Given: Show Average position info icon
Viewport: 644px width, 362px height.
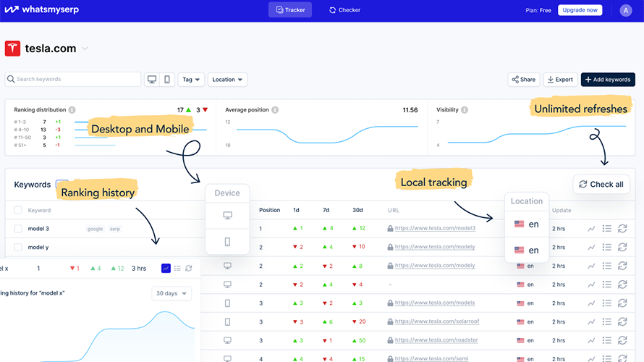Looking at the screenshot, I should coord(275,110).
